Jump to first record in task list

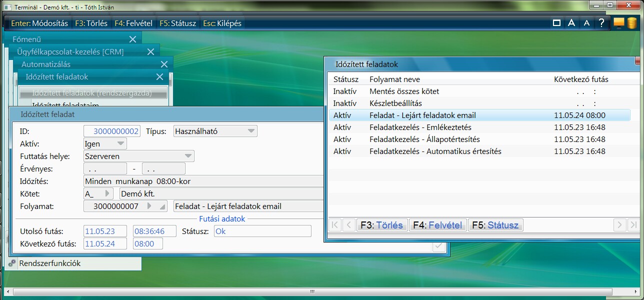point(334,225)
